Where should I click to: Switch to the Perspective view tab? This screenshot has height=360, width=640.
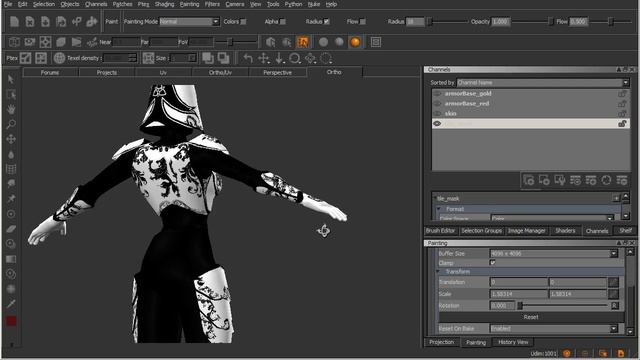tap(278, 72)
